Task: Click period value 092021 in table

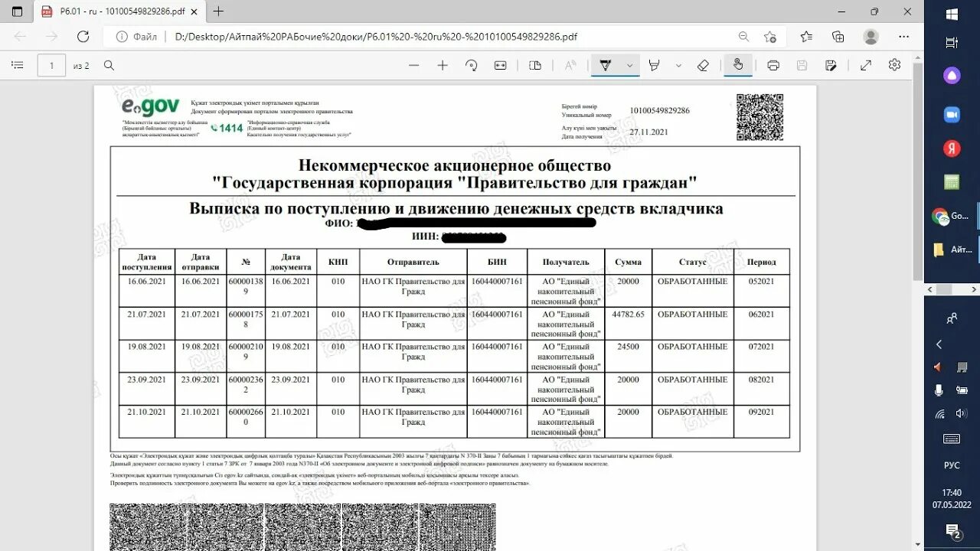Action: pyautogui.click(x=761, y=412)
